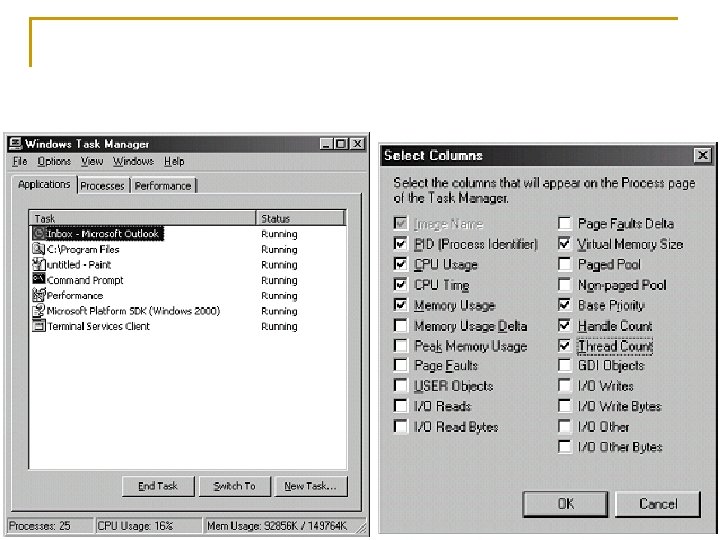This screenshot has height=540, width=720.
Task: Check the I/O Other Bytes checkbox
Action: [565, 446]
